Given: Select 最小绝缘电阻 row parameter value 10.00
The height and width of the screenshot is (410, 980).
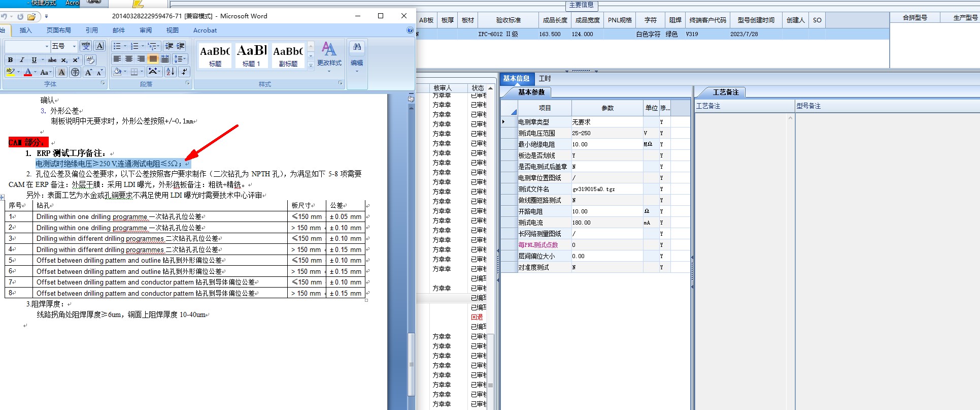Looking at the screenshot, I should (x=607, y=144).
